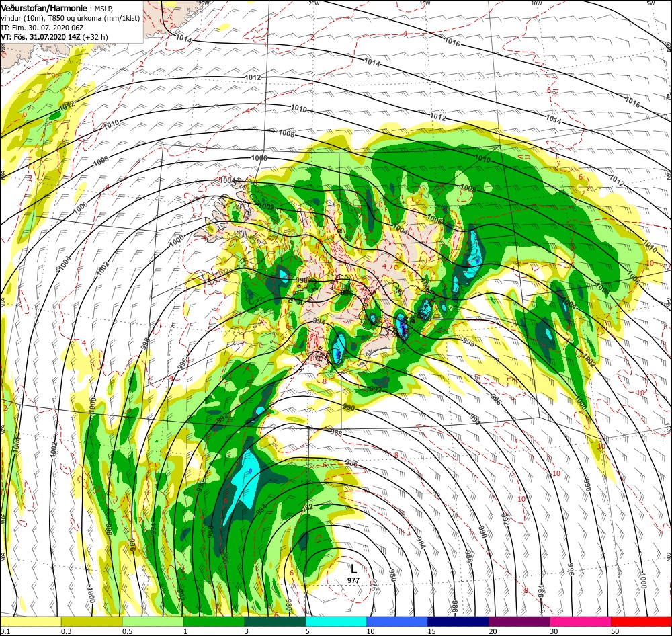Viewport: 672px width, 636px height.
Task: Choose the navy 15 mm legend swatch
Action: pyautogui.click(x=458, y=621)
